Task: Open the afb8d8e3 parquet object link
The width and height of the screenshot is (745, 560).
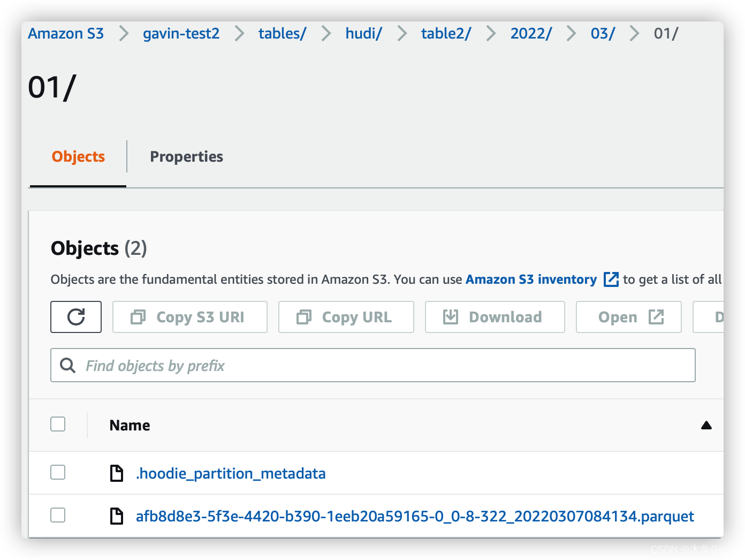Action: click(415, 516)
